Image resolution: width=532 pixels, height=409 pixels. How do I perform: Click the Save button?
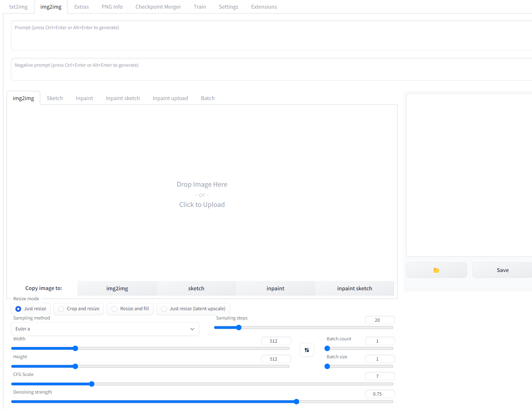502,270
